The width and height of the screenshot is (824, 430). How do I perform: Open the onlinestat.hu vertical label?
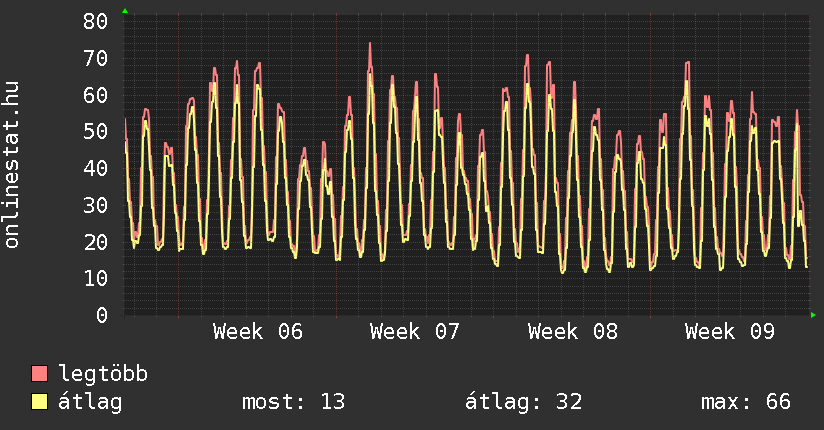(x=13, y=165)
